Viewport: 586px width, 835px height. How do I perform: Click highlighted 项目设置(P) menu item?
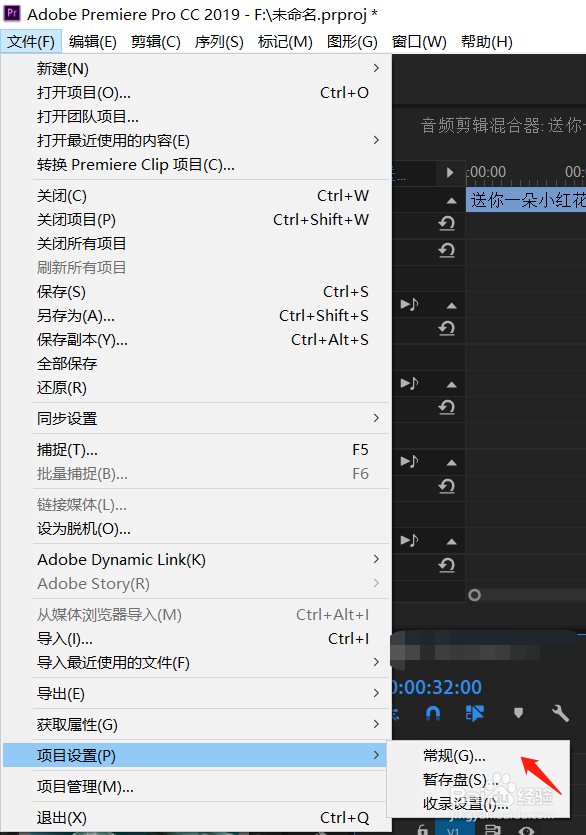point(196,755)
